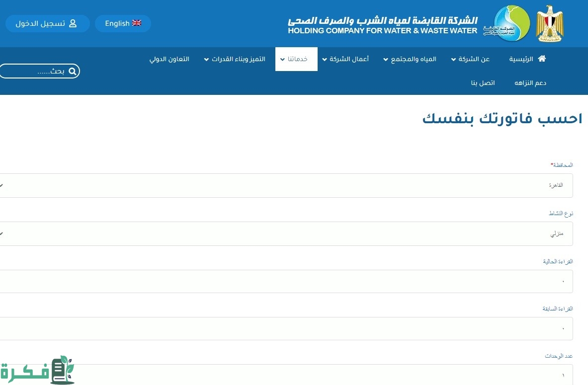Open the نوع النشاط dropdown showing منزلي
Viewport: 588px width, 385px height.
286,233
